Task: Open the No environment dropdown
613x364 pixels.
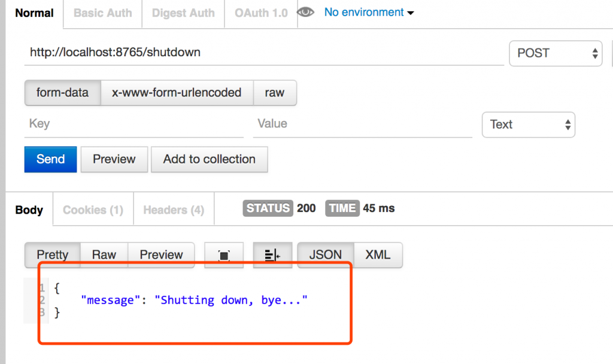Action: pyautogui.click(x=369, y=13)
